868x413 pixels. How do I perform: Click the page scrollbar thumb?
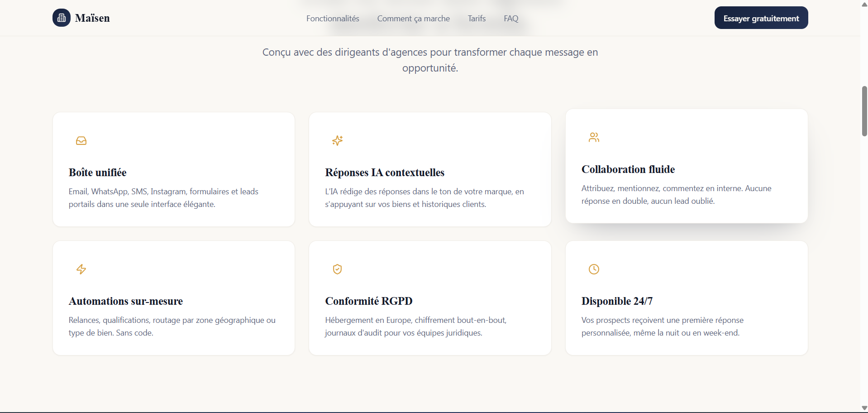(x=864, y=111)
